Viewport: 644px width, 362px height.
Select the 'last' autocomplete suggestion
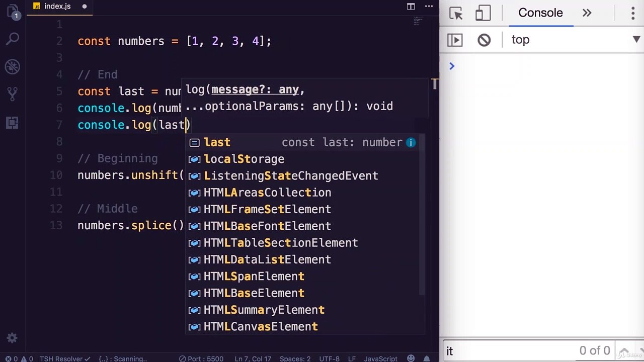tap(305, 142)
